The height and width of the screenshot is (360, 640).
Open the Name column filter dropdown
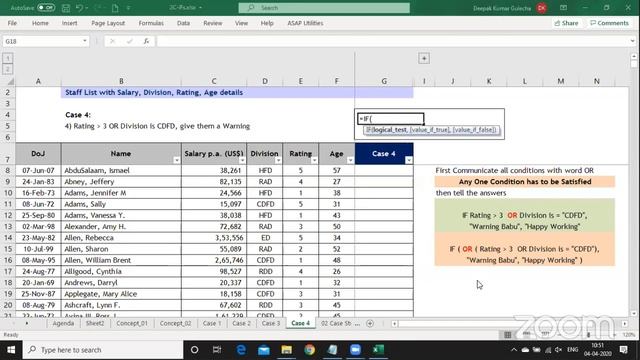[176, 160]
